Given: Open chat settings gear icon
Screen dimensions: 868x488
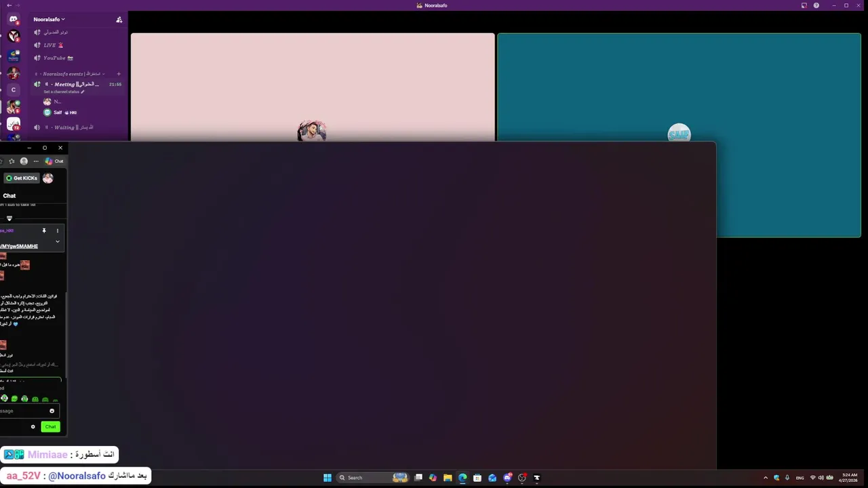Looking at the screenshot, I should point(33,426).
